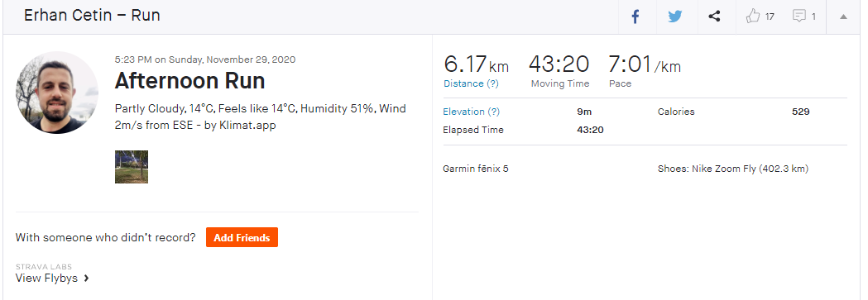
Task: Click the Erhan Cetin – Run heading
Action: click(x=92, y=16)
